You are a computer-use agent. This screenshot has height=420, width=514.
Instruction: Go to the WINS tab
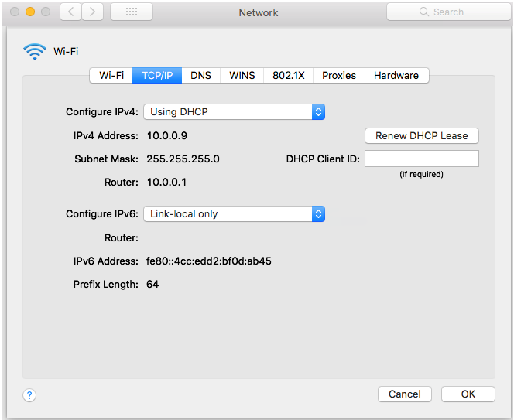[242, 75]
